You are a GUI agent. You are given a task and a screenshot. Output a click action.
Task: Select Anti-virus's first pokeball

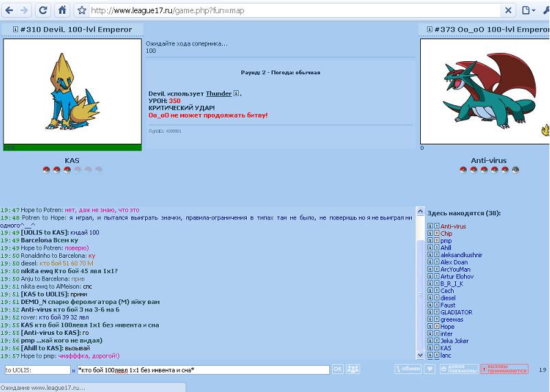click(463, 170)
